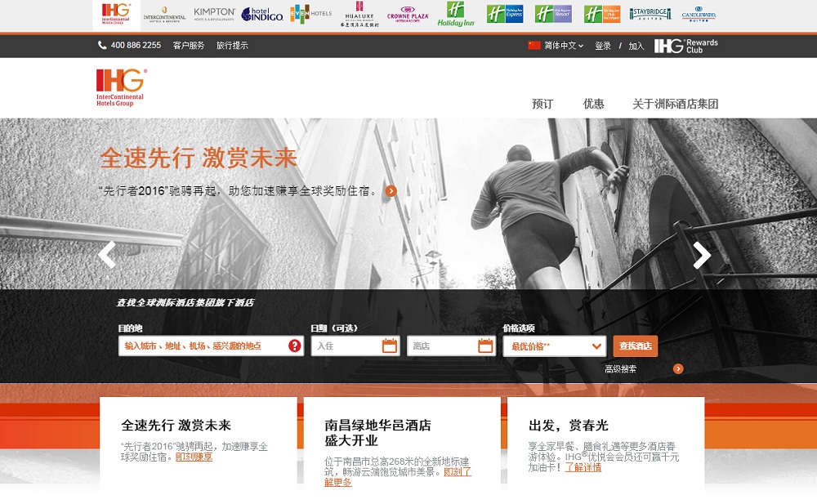Click the orange arrow beside 高级搜索
Screen dimensions: 817x504
tap(678, 369)
